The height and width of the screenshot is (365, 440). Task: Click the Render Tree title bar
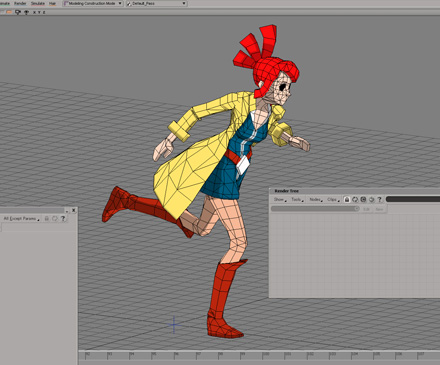pyautogui.click(x=354, y=191)
